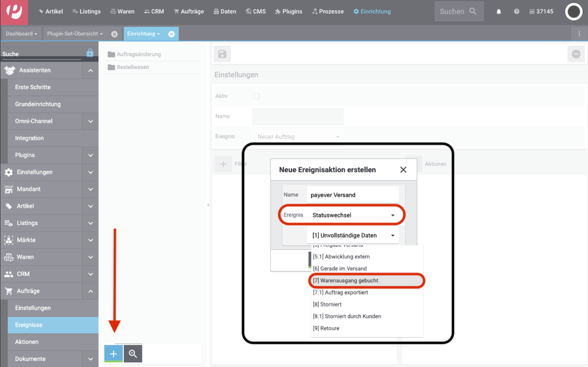Select option [8.1] Storniert durch Kunden

pos(367,316)
